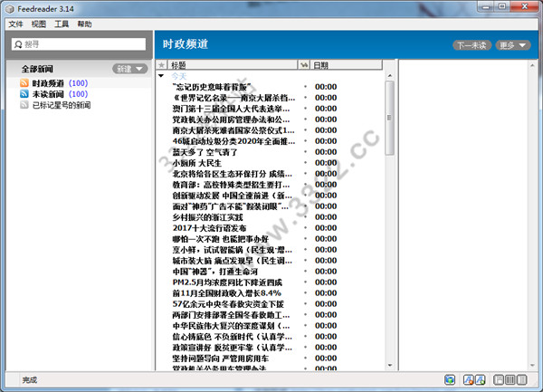Open article 城市装大脑 痛点发现早
This screenshot has width=543, height=392.
pos(233,261)
